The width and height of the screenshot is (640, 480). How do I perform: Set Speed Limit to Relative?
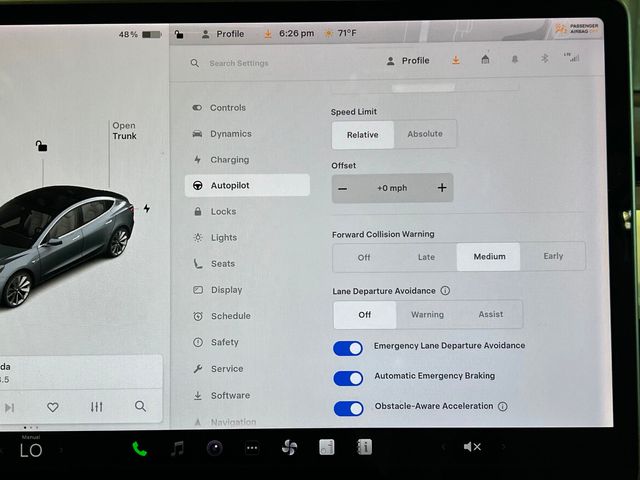[363, 135]
